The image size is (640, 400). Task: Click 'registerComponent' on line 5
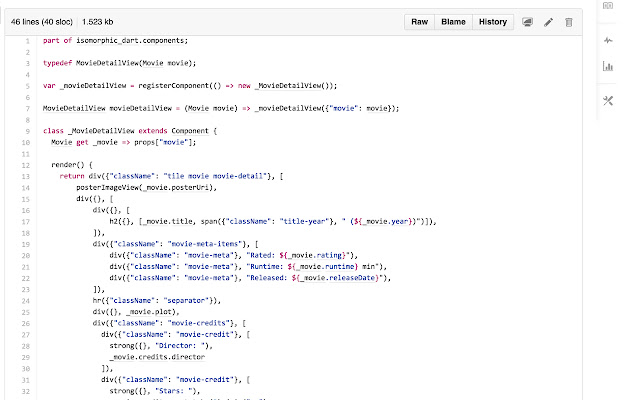pos(173,86)
